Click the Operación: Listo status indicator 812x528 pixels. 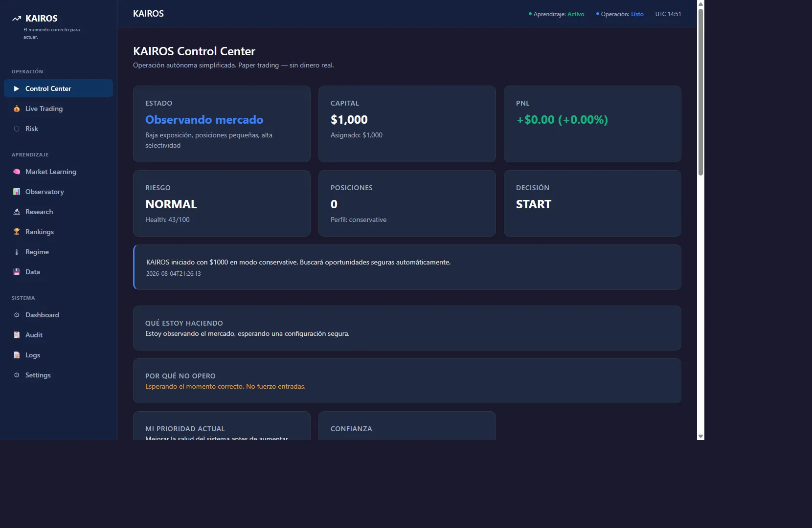click(x=620, y=14)
